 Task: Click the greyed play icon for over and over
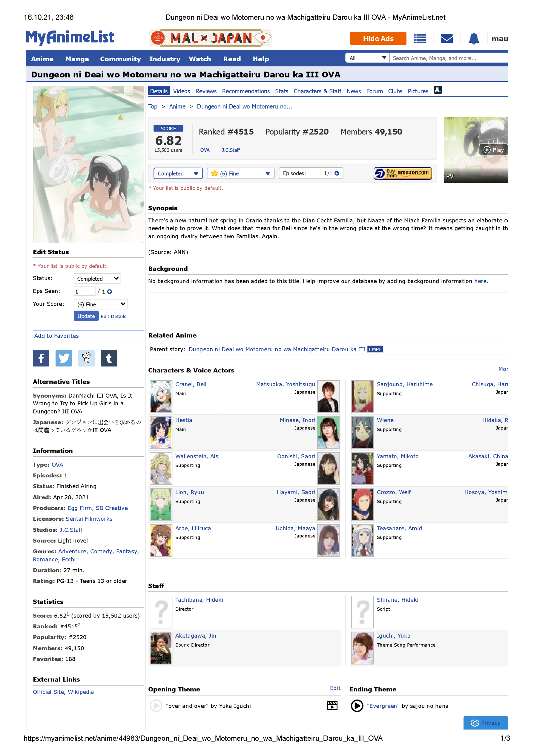tap(156, 706)
